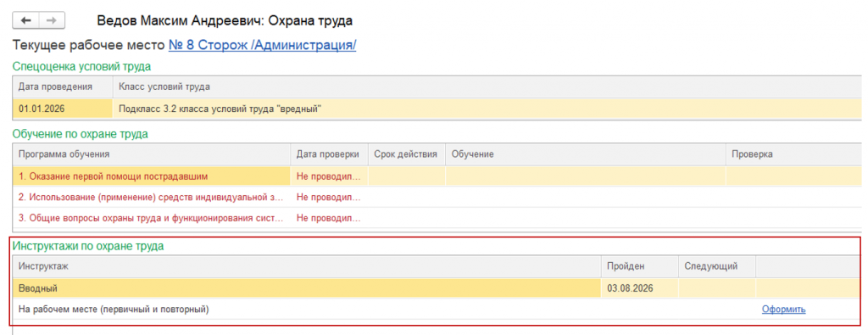Click the Обучение по охране труда section title
Screen dimensions: 868x335
pos(81,133)
